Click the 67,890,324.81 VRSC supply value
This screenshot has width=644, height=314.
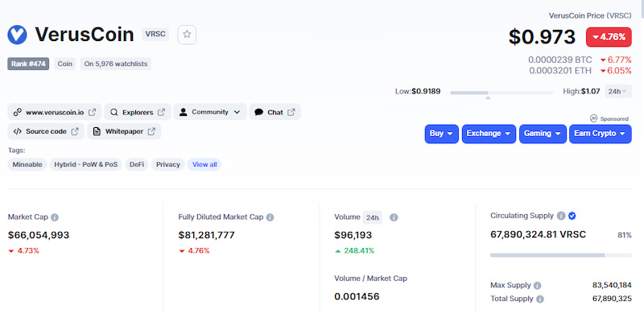coord(538,234)
